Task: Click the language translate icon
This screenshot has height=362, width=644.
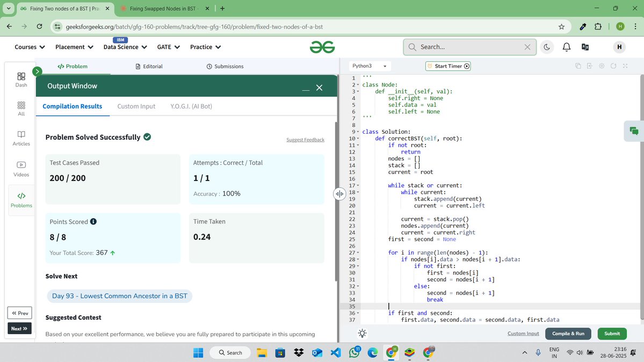Action: [585, 47]
